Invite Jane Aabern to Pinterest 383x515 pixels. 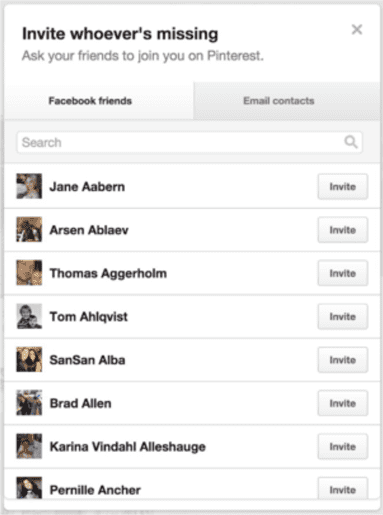(x=343, y=187)
